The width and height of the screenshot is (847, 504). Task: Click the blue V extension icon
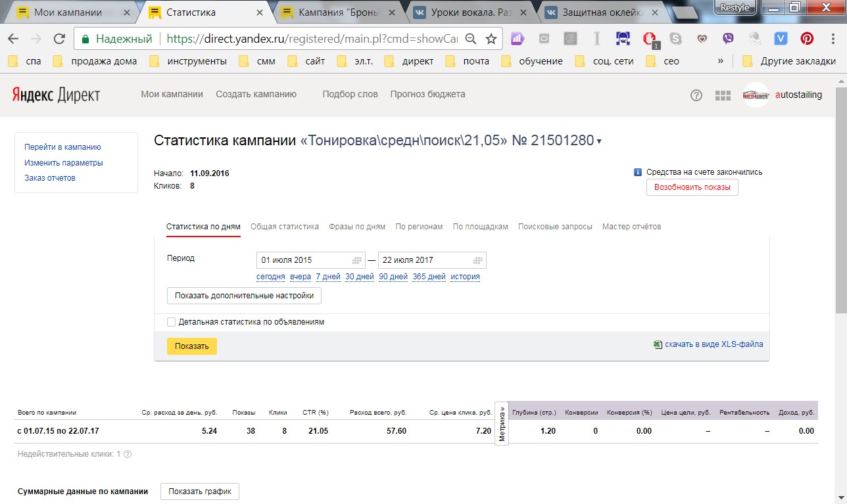pos(781,39)
